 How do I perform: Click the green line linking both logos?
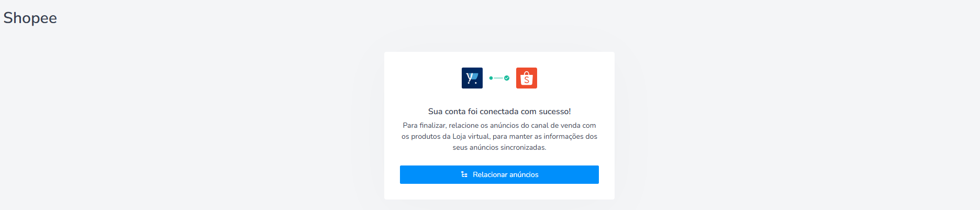click(498, 78)
